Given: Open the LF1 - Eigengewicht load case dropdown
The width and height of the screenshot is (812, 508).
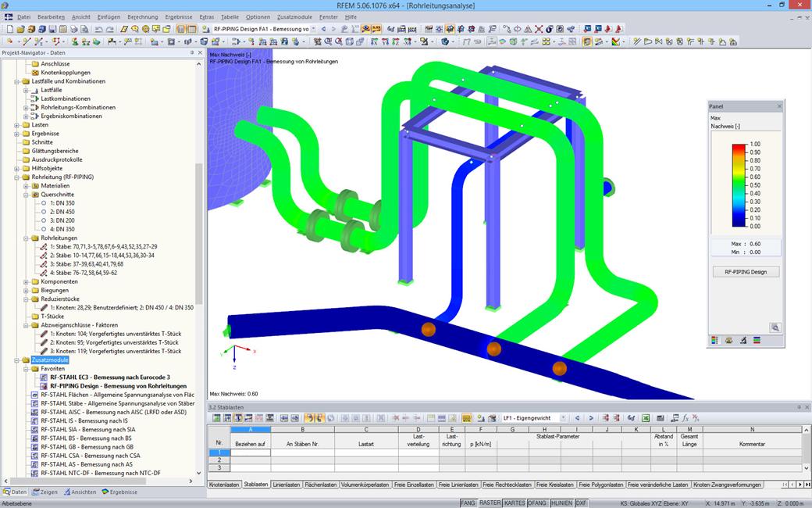Looking at the screenshot, I should pyautogui.click(x=563, y=418).
